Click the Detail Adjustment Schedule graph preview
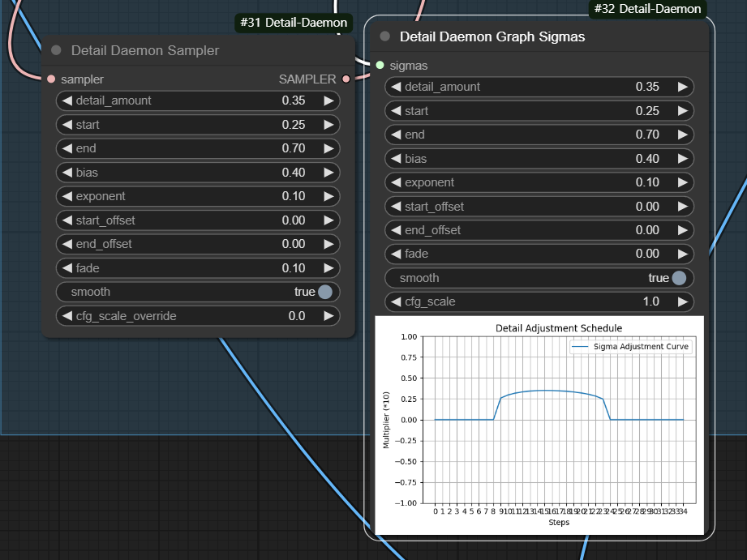This screenshot has height=560, width=747. pyautogui.click(x=539, y=425)
